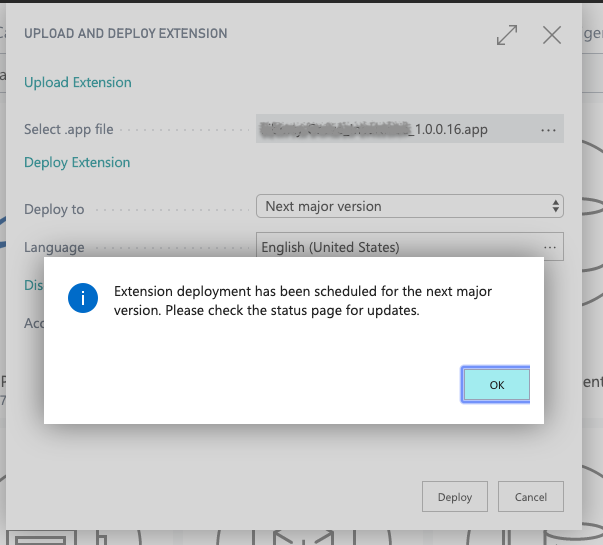The width and height of the screenshot is (603, 545).
Task: Close the Upload and Deploy Extension dialog
Action: tap(552, 35)
